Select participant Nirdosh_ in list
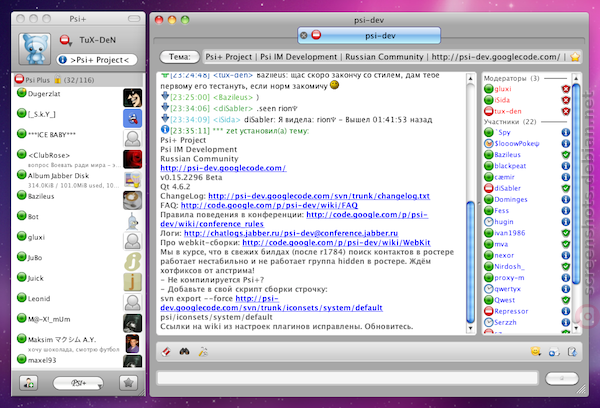600x408 pixels. pyautogui.click(x=527, y=266)
